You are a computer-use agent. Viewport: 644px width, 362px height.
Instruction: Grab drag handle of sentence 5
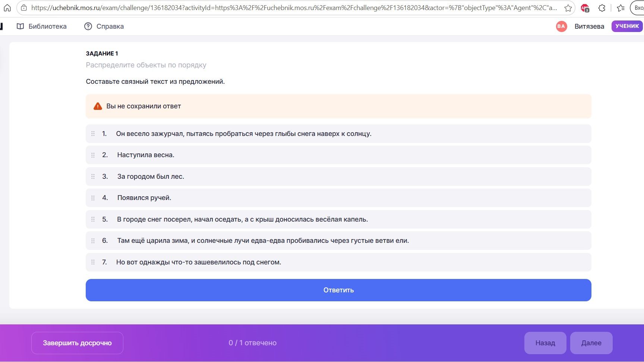pyautogui.click(x=93, y=219)
